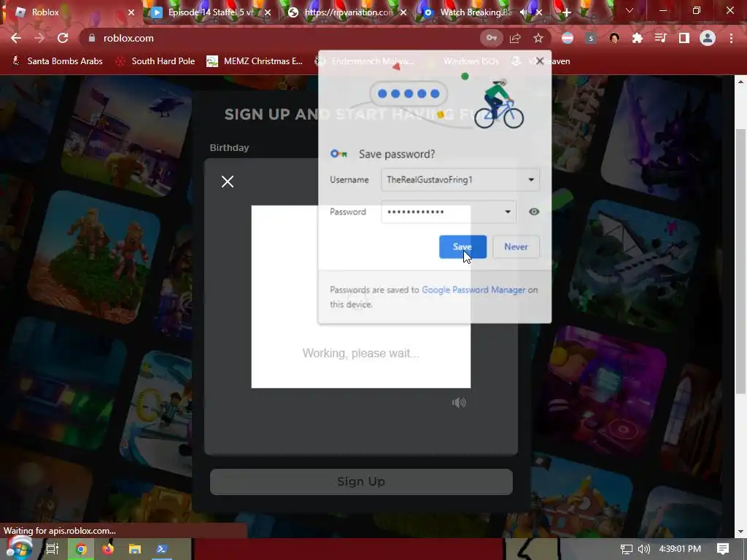Click the Password field in password prompt
Screen dimensions: 747x560
point(449,212)
